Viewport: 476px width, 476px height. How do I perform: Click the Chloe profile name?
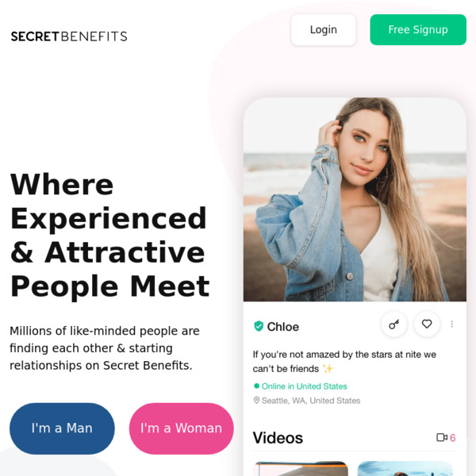[x=283, y=327]
